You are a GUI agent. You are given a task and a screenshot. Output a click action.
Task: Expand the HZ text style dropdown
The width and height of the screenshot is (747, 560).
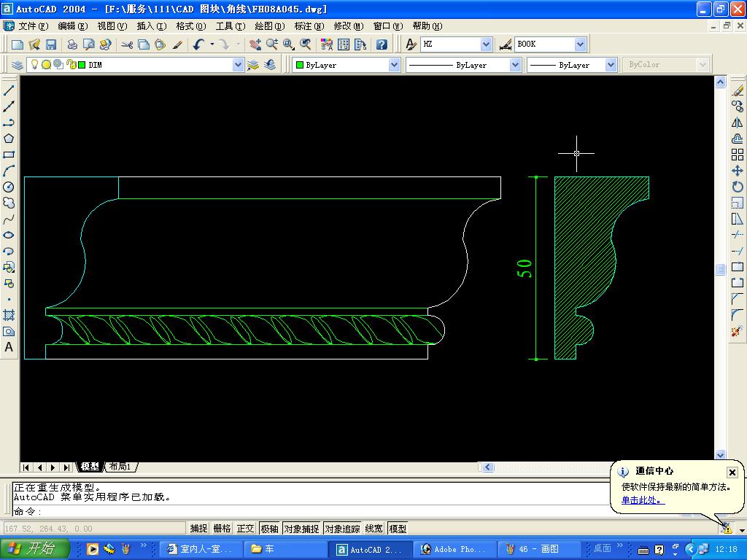(x=487, y=44)
